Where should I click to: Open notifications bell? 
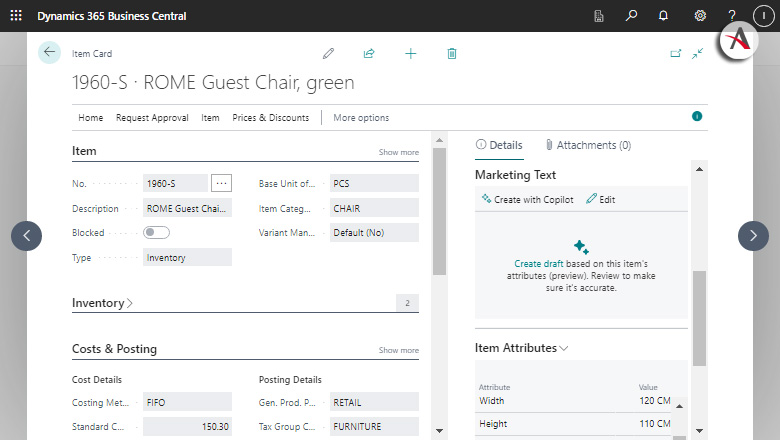663,16
